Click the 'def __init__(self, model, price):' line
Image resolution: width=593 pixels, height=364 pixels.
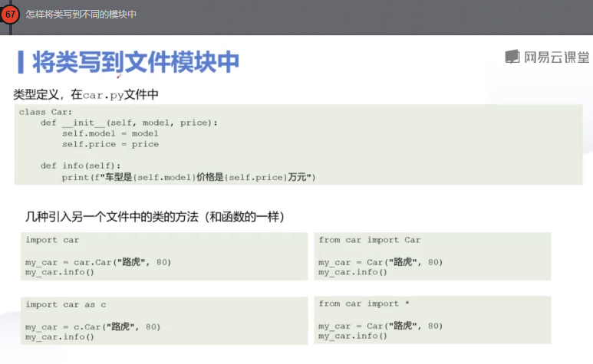129,123
